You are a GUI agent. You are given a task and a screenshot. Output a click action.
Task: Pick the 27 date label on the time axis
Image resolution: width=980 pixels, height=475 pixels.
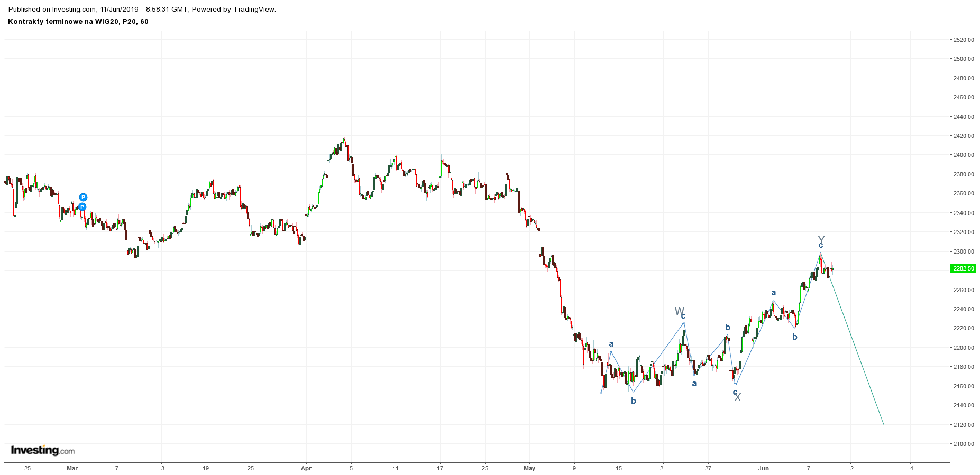tap(708, 468)
